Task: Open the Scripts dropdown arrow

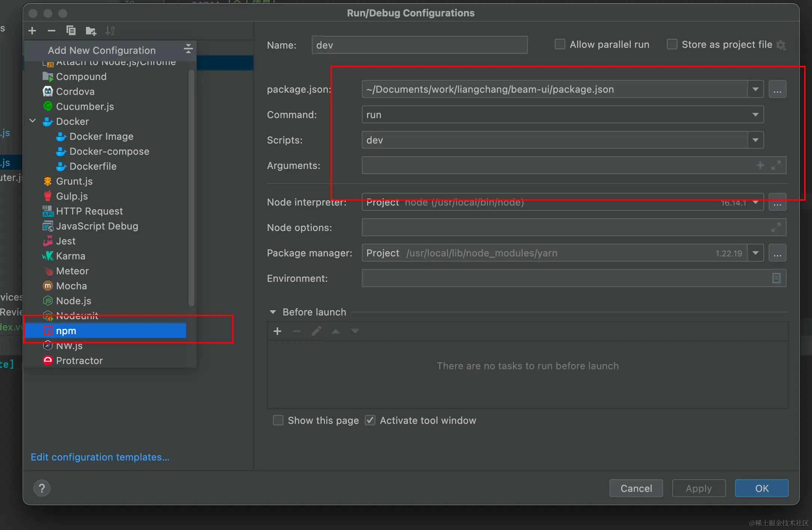Action: [x=755, y=140]
